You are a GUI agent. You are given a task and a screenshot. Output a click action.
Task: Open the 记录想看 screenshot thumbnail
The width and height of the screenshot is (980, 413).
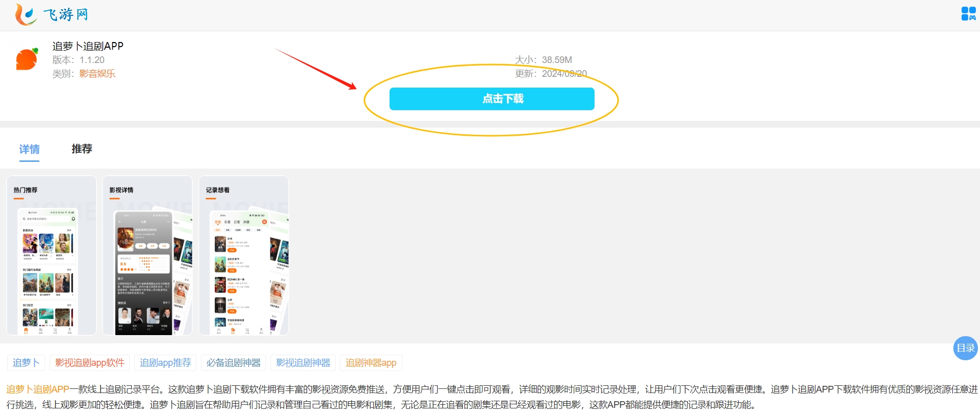coord(244,255)
